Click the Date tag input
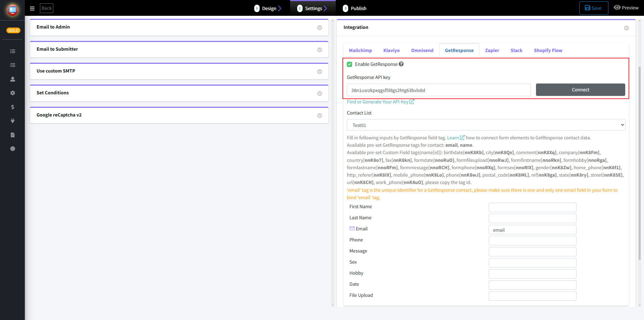The width and height of the screenshot is (644, 320). click(x=532, y=285)
